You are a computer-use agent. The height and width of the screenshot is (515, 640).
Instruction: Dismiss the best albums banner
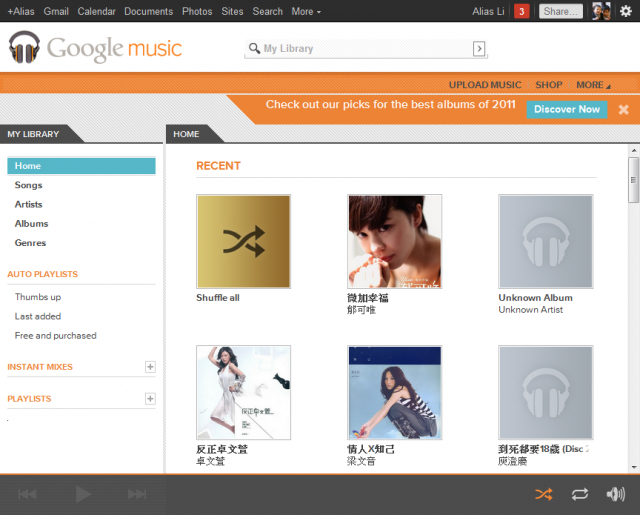point(623,109)
